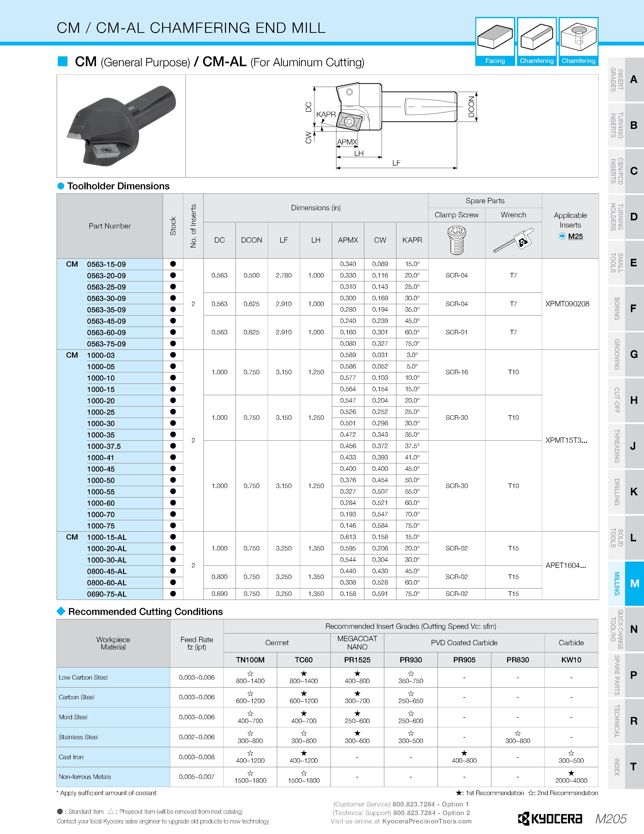
Task: Click the Phaseout Item triangle legend
Action: 111,812
